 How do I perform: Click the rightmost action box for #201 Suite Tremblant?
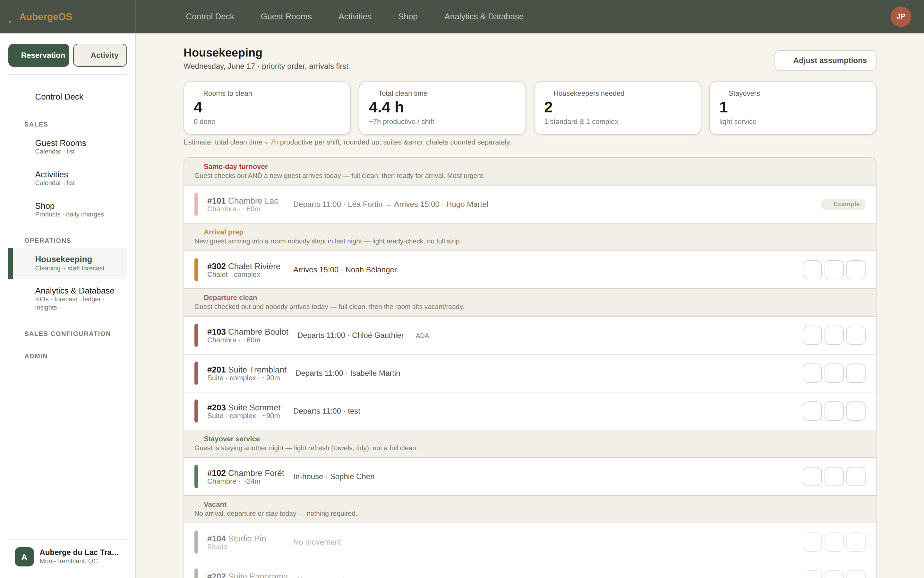(856, 373)
